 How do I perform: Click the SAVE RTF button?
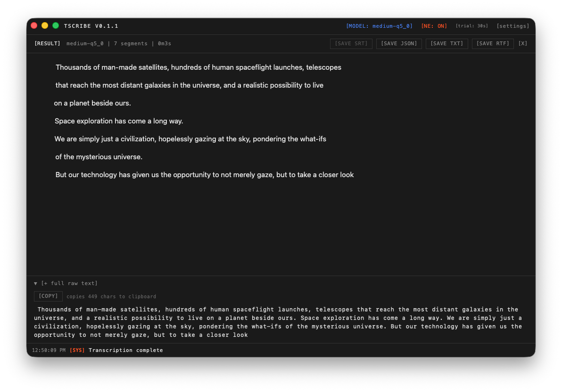point(493,44)
